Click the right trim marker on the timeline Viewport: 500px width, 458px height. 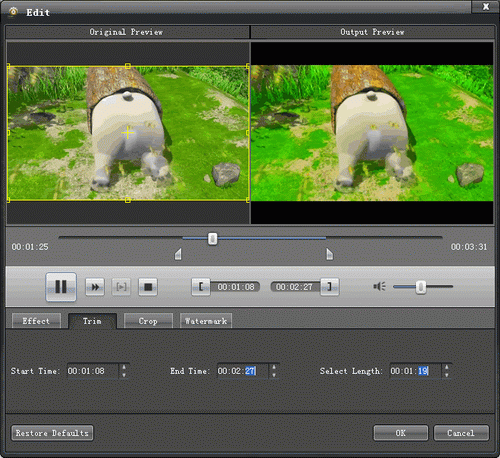click(329, 254)
